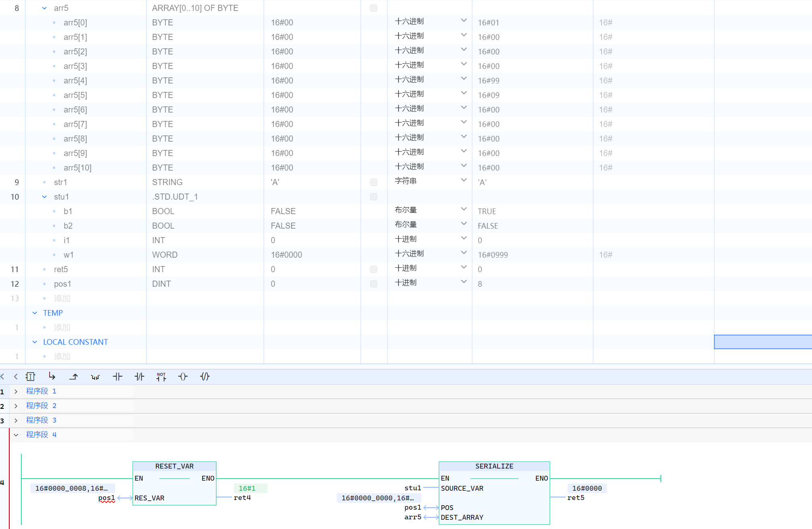Click the 添加 row under TEMP
Image resolution: width=812 pixels, height=529 pixels.
pos(62,327)
